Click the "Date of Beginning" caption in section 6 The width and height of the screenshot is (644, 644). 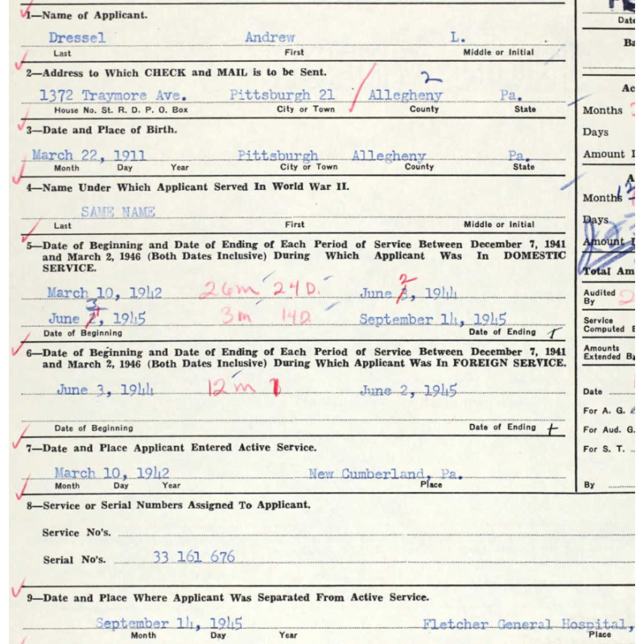pyautogui.click(x=94, y=428)
